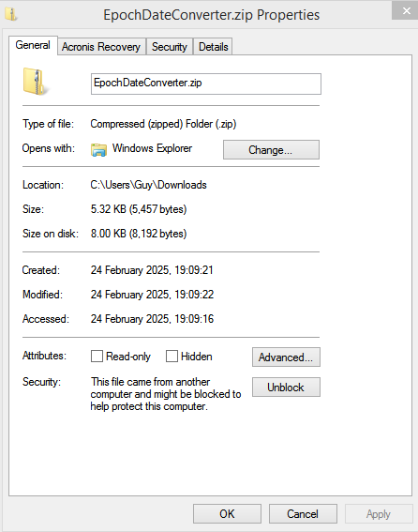Viewport: 418px width, 532px height.
Task: Select the General tab
Action: 33,45
